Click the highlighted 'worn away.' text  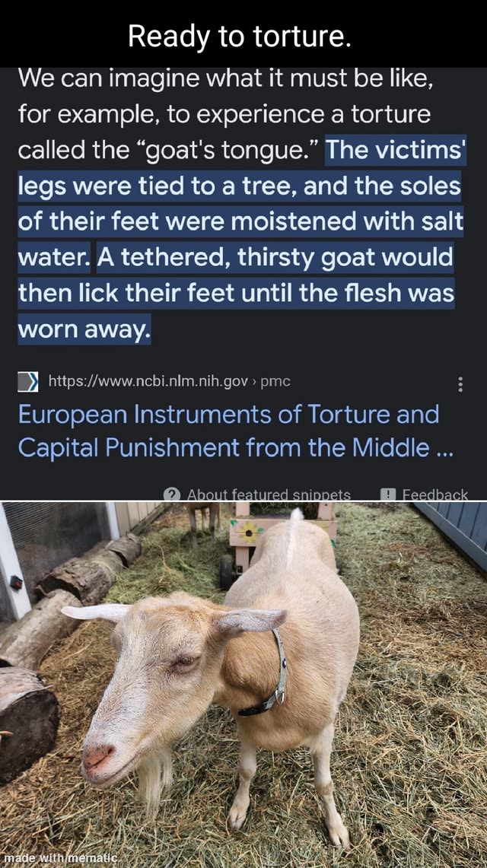click(x=84, y=329)
